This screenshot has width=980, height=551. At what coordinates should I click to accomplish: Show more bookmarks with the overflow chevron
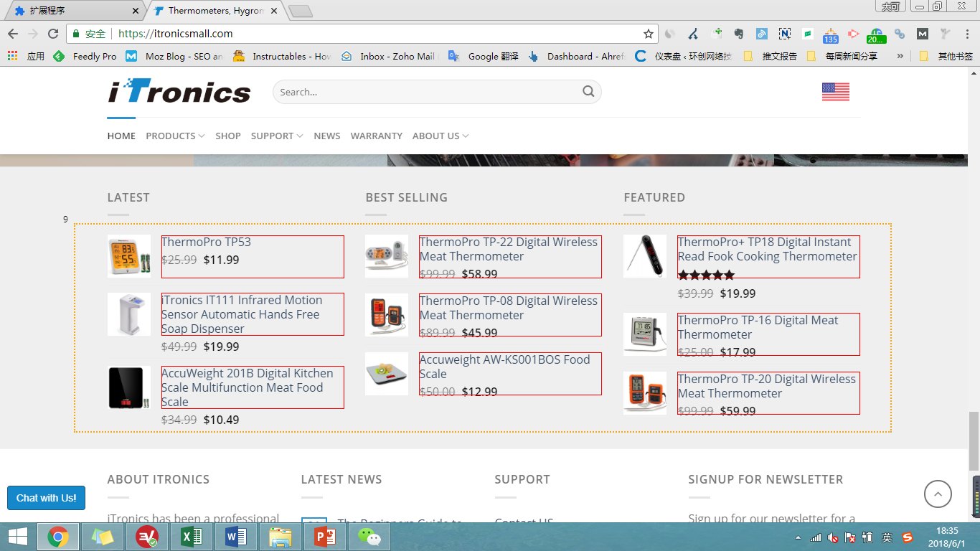[900, 56]
